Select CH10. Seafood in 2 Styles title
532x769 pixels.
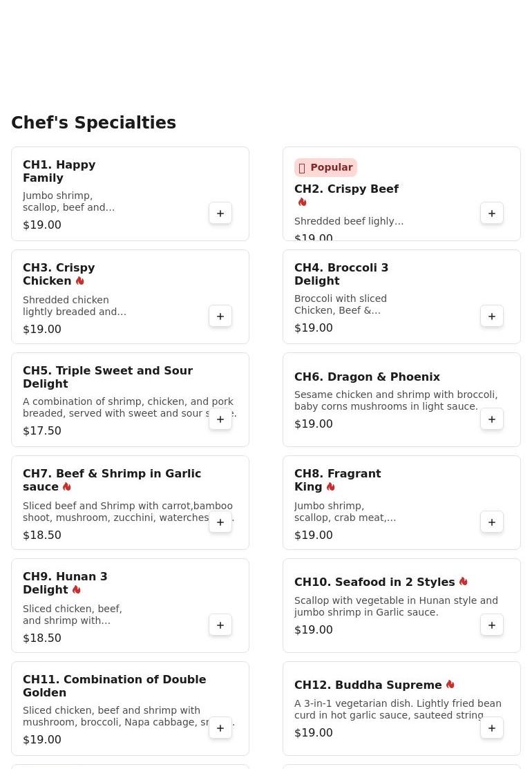pos(374,582)
